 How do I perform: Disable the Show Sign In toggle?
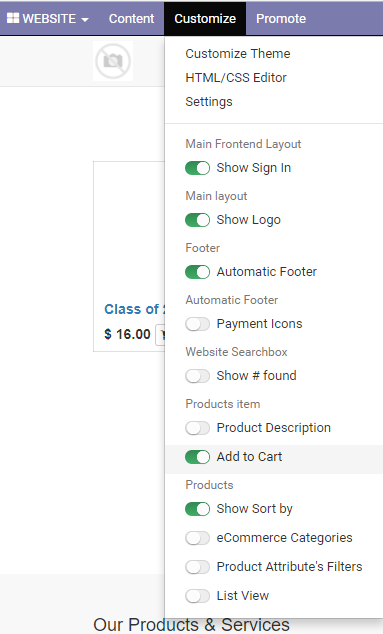(x=197, y=168)
